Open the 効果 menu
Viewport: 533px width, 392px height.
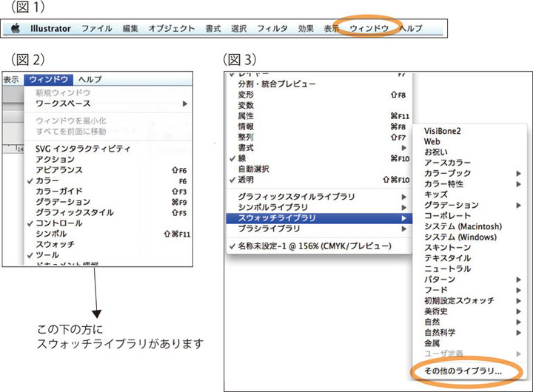point(306,29)
